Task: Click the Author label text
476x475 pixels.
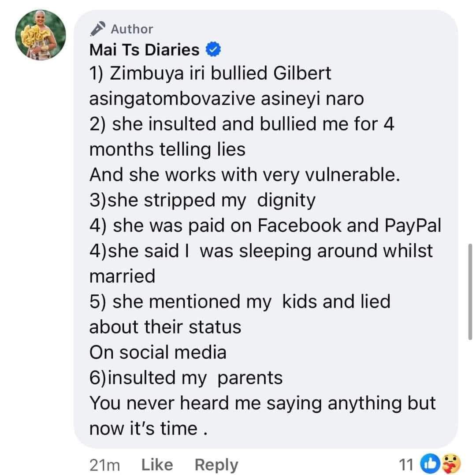Action: [132, 29]
